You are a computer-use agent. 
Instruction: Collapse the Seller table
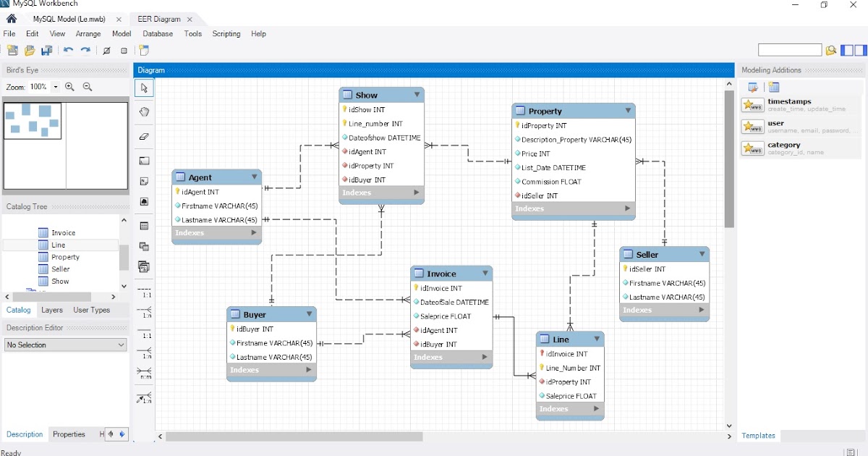(702, 254)
